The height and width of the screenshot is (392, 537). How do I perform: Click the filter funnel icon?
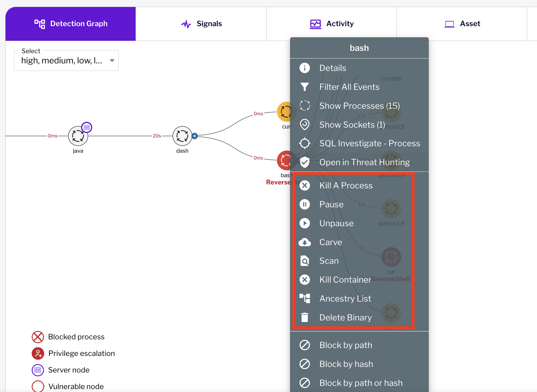click(x=305, y=87)
